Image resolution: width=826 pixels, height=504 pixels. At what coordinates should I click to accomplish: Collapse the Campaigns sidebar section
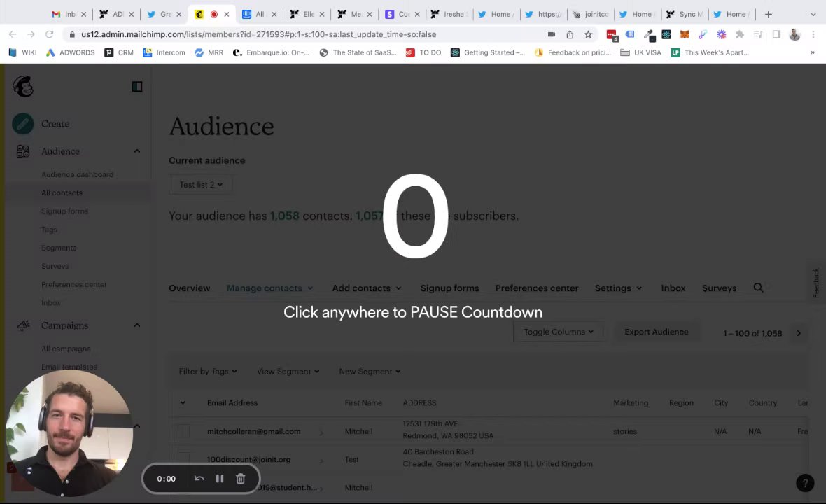pos(137,325)
